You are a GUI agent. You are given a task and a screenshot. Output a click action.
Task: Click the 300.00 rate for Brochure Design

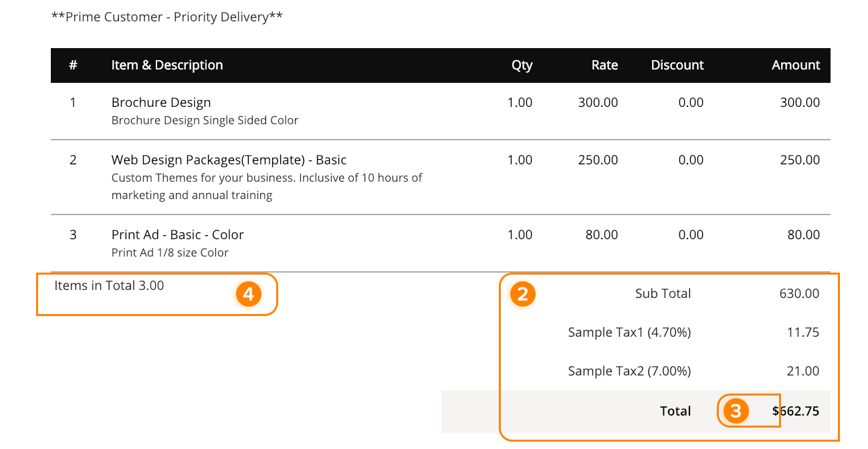598,103
